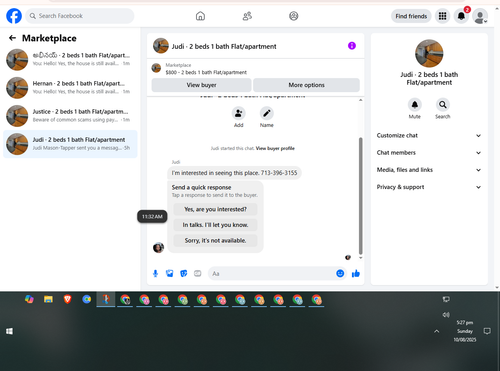500x371 pixels.
Task: Click the Add people icon in the chat
Action: [239, 114]
